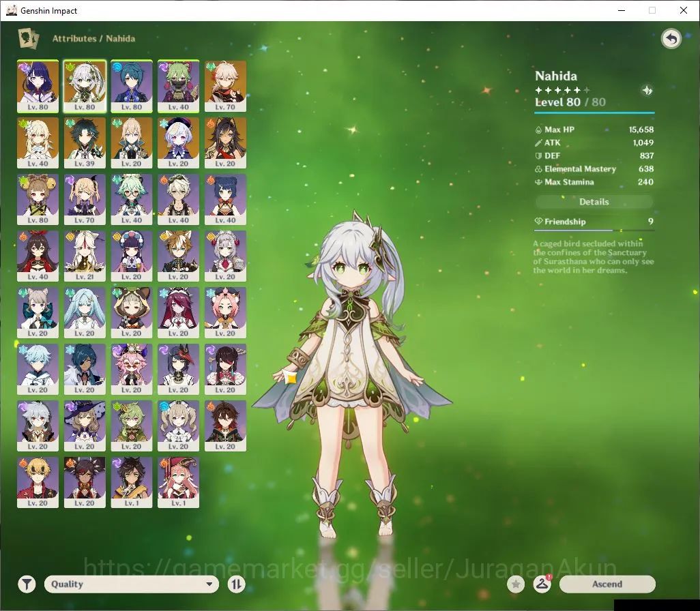
Task: Select Xiangling's Lv. 40 portrait
Action: pyautogui.click(x=225, y=200)
